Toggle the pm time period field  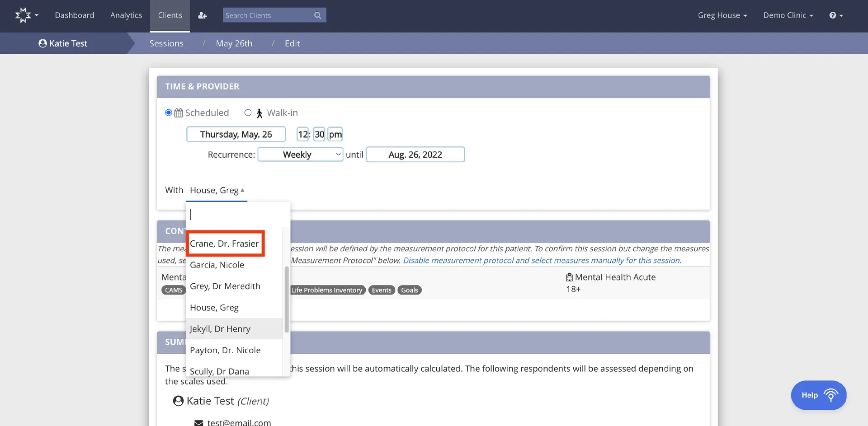click(335, 135)
